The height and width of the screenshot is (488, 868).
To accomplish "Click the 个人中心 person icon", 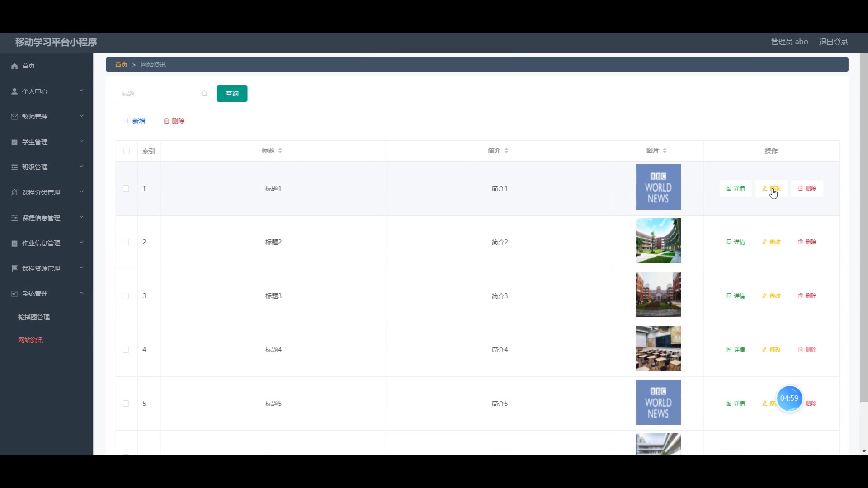I will click(x=14, y=91).
